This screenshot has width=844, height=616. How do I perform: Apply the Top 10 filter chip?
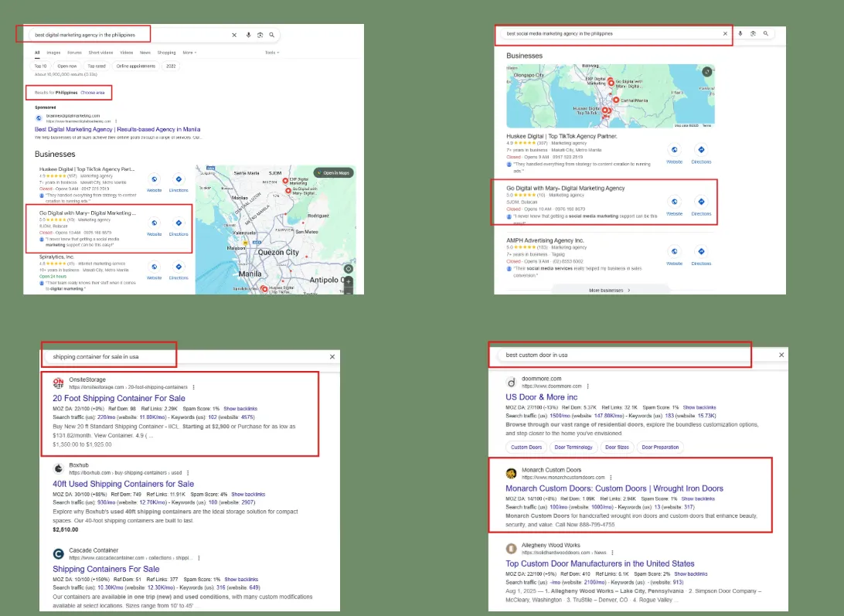(x=41, y=66)
